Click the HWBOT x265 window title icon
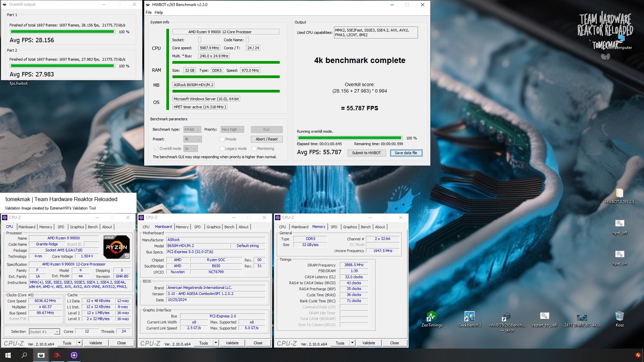The image size is (644, 362). click(148, 5)
